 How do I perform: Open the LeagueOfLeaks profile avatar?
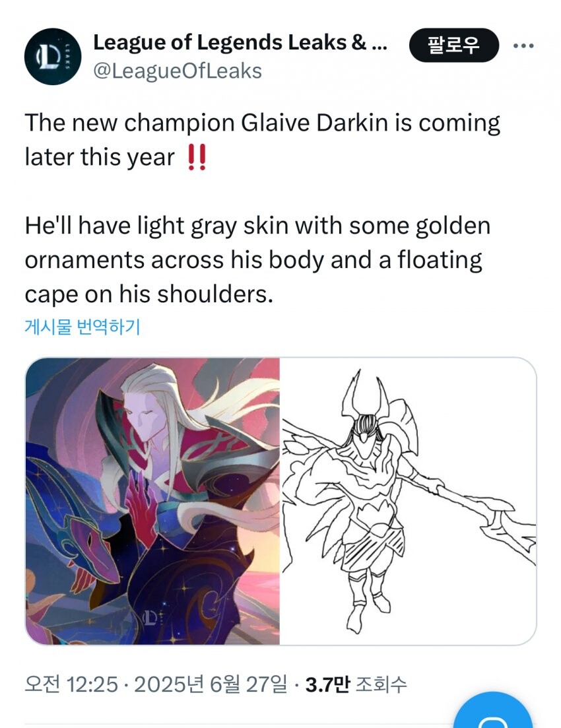point(53,56)
